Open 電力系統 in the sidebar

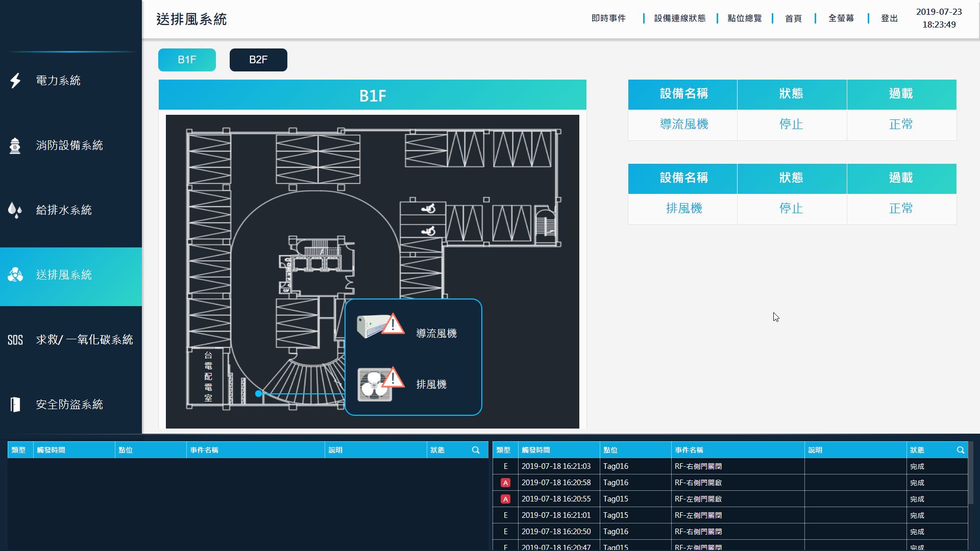(71, 81)
